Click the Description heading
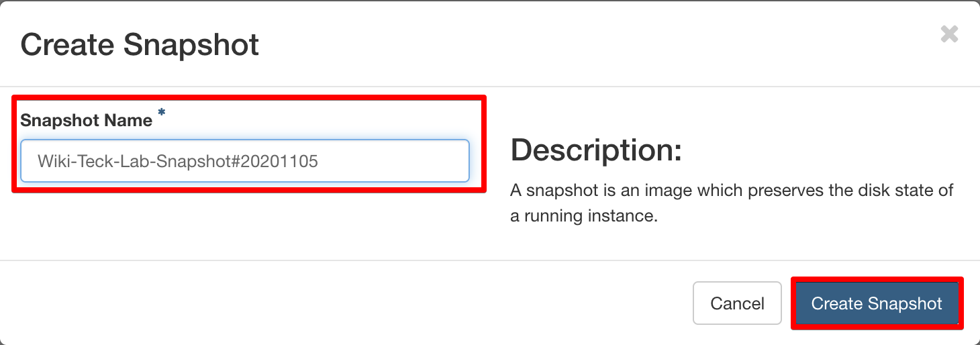The width and height of the screenshot is (980, 345). 596,150
